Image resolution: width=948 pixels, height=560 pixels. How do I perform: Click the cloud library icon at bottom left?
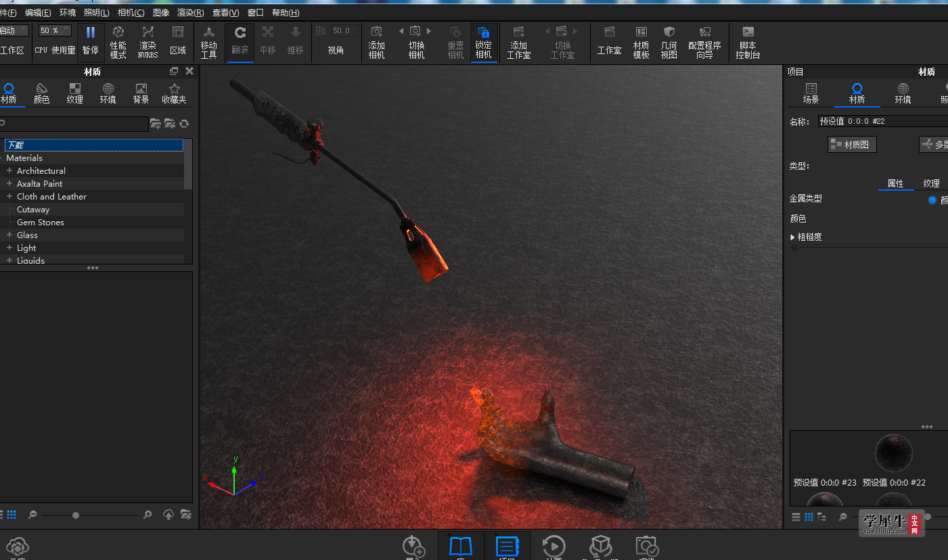(16, 546)
